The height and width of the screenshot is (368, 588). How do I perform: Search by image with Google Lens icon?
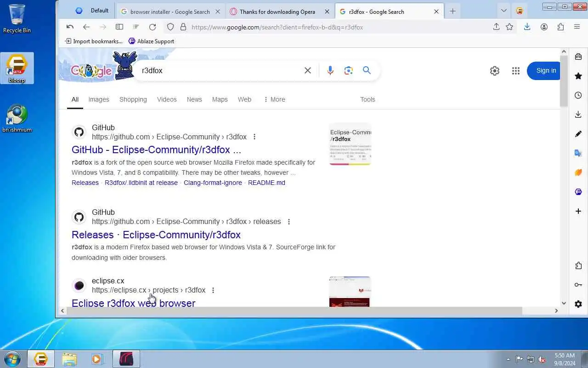coord(348,70)
